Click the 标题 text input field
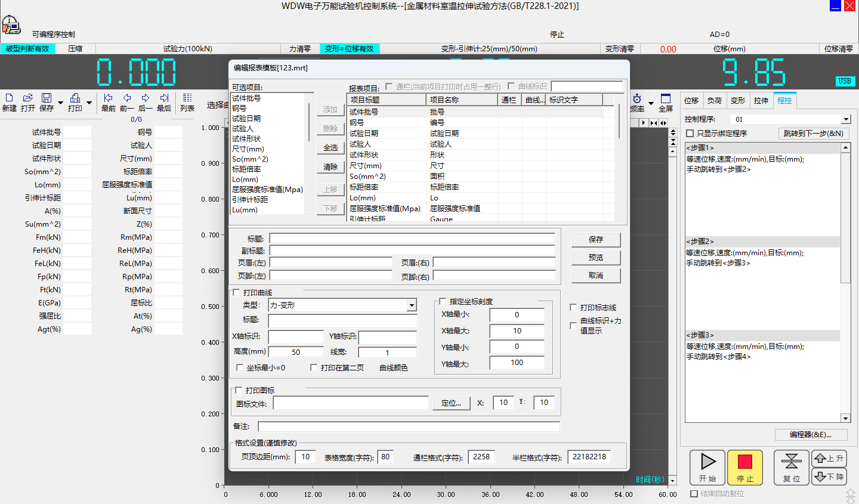 412,239
